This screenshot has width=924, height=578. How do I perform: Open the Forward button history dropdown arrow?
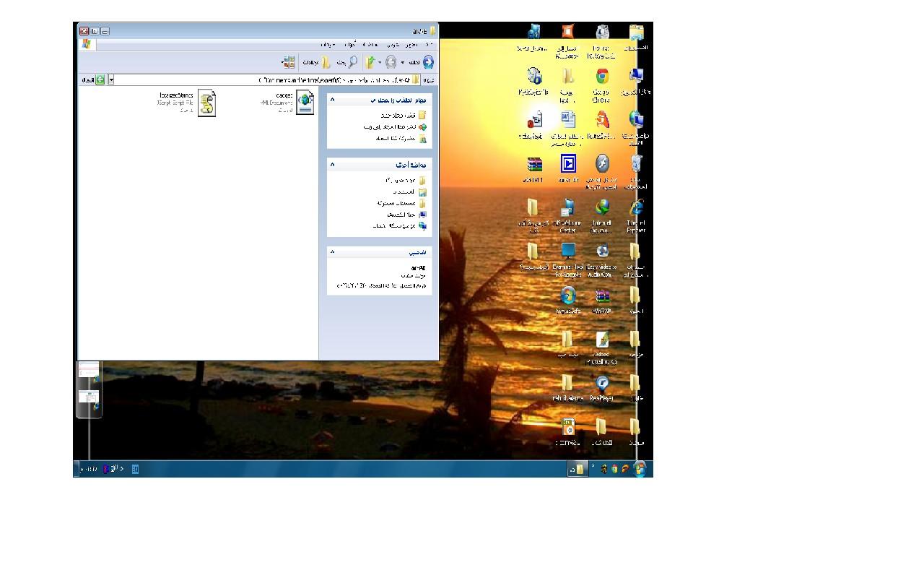(x=380, y=62)
